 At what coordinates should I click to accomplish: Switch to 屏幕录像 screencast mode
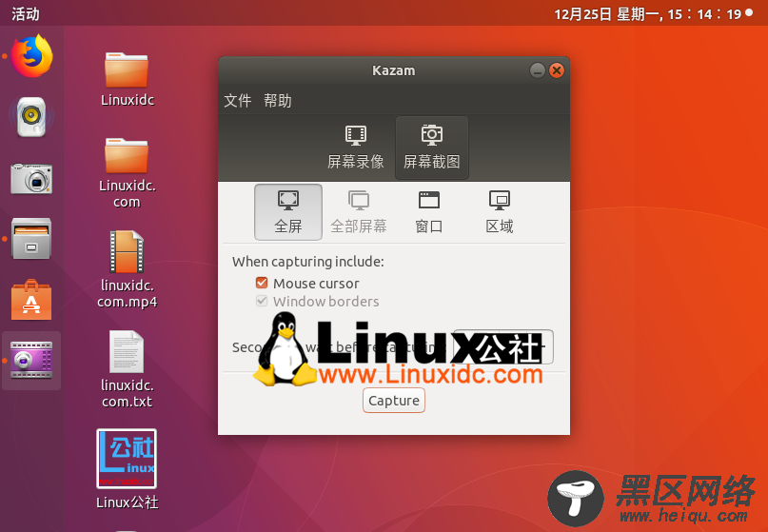pyautogui.click(x=356, y=148)
